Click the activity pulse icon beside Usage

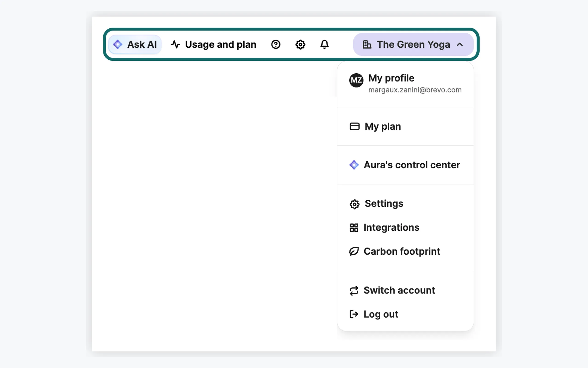tap(175, 45)
